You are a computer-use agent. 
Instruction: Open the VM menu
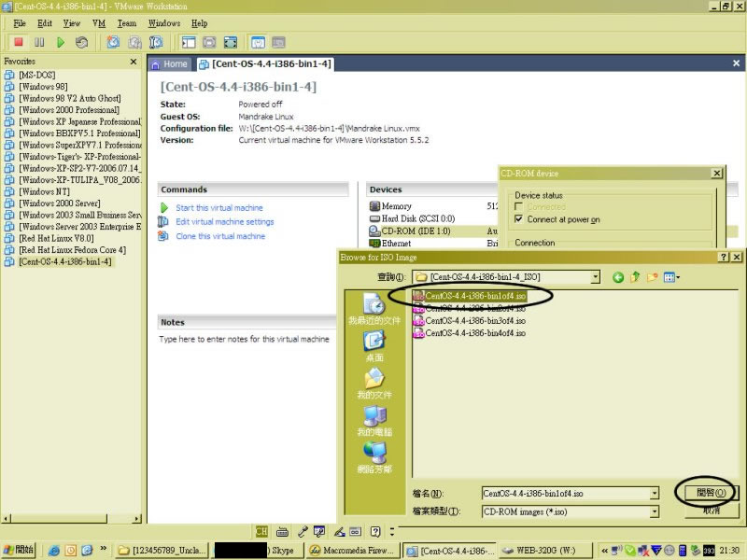point(99,23)
